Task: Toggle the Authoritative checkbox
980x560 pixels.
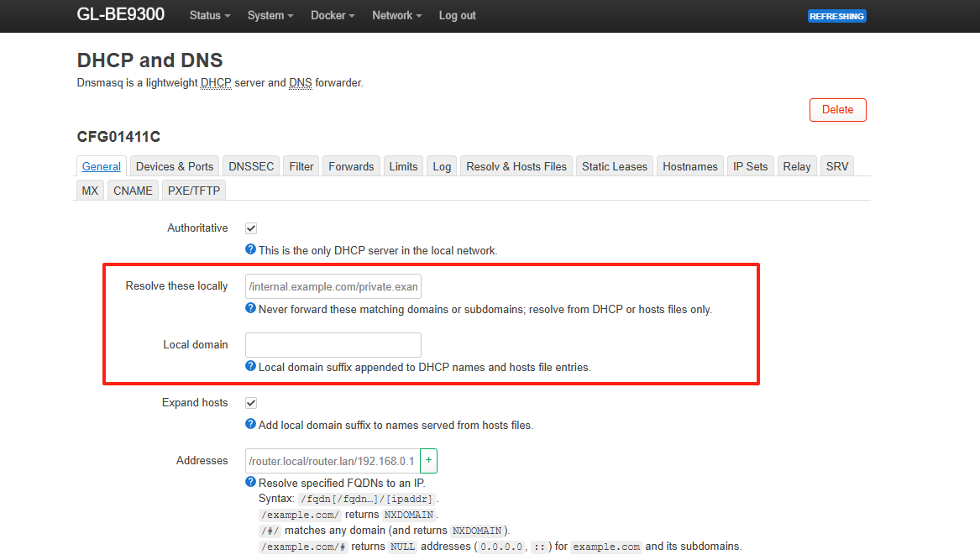Action: [x=251, y=228]
